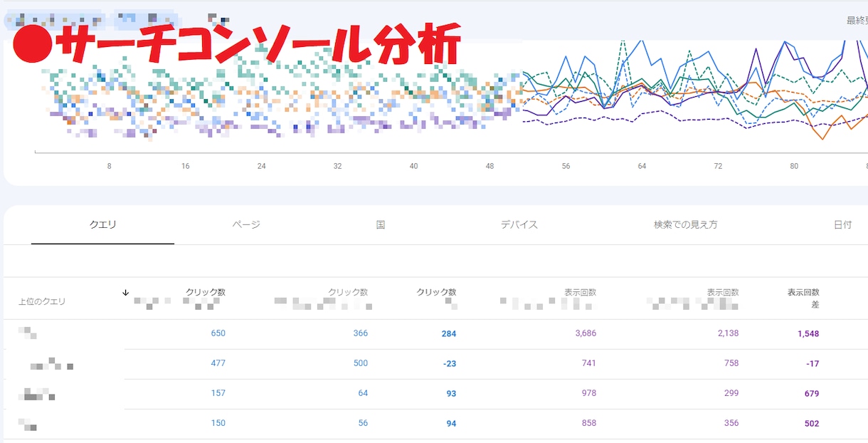Viewport: 868px width, 443px height.
Task: Click the impressions difference value 1,548
Action: tap(808, 334)
